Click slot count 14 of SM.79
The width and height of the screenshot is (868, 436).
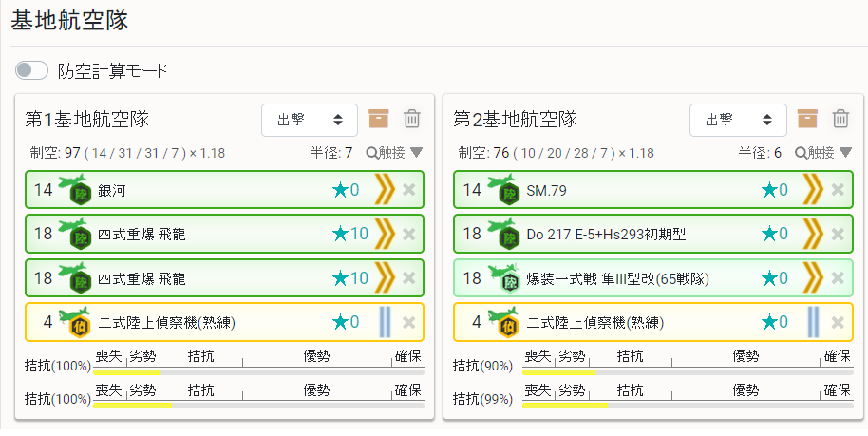472,190
